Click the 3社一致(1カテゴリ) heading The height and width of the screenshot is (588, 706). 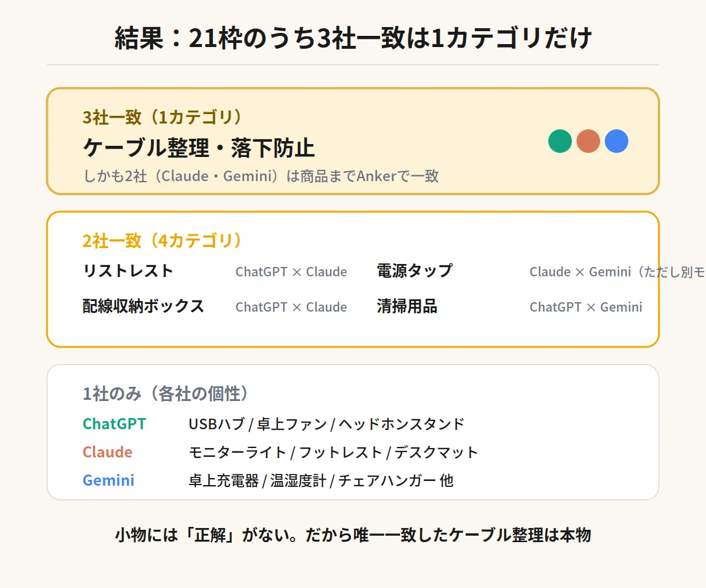162,118
